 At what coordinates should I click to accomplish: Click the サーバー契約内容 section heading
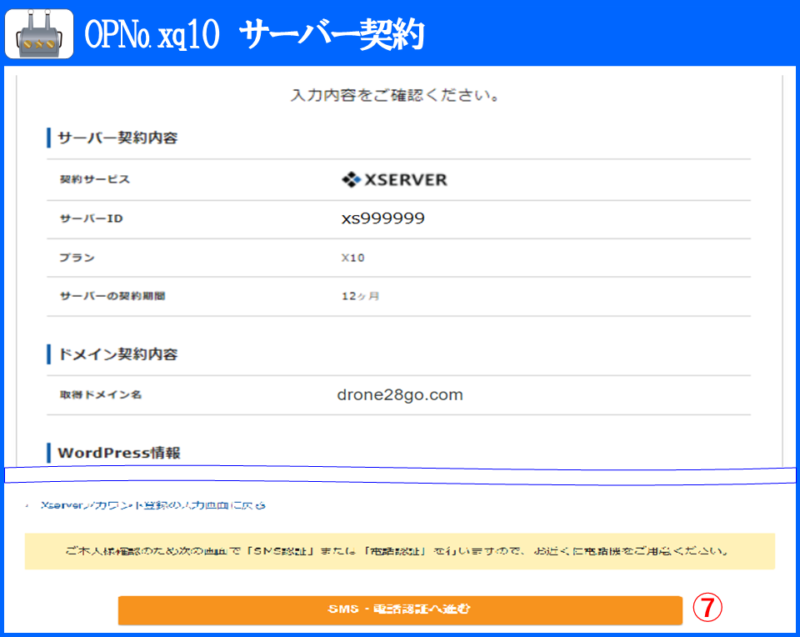(x=117, y=138)
